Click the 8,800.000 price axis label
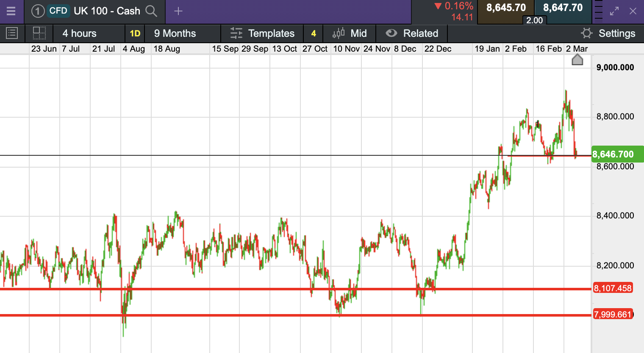 click(x=615, y=116)
